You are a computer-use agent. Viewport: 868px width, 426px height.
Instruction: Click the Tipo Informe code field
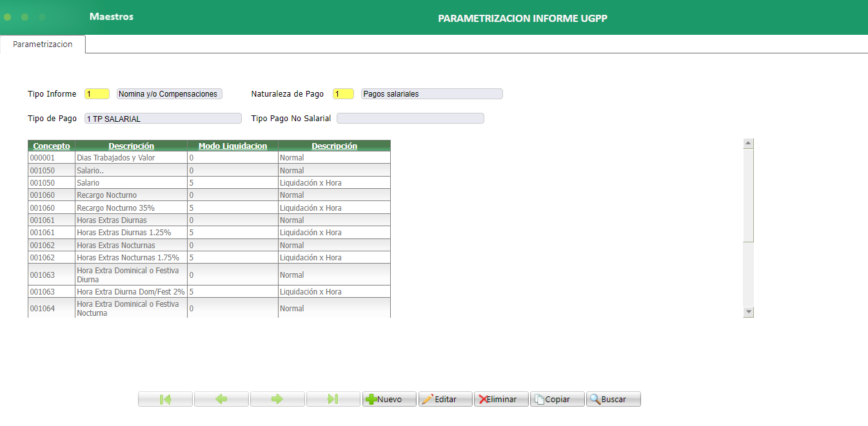tap(97, 94)
